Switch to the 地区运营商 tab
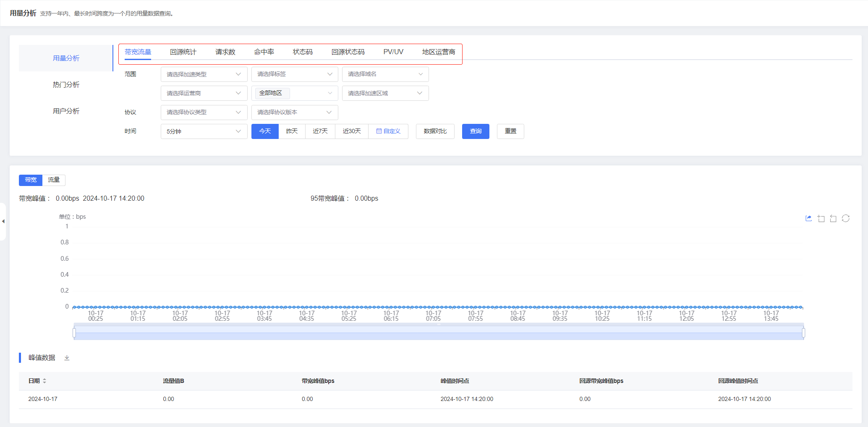The width and height of the screenshot is (868, 427). [439, 52]
